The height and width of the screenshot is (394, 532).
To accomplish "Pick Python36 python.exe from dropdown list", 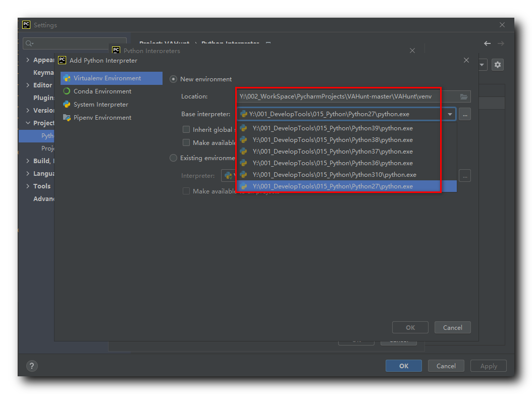I will 346,163.
